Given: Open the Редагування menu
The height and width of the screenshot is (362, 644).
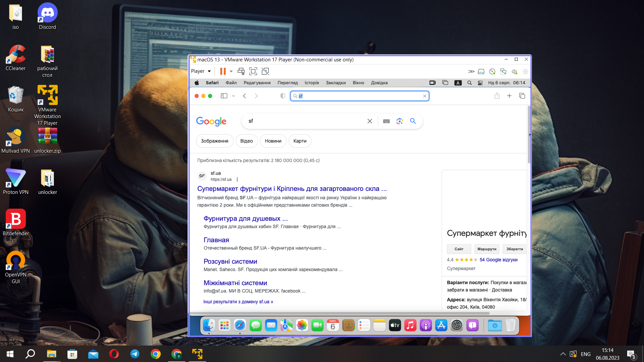Looking at the screenshot, I should [257, 83].
